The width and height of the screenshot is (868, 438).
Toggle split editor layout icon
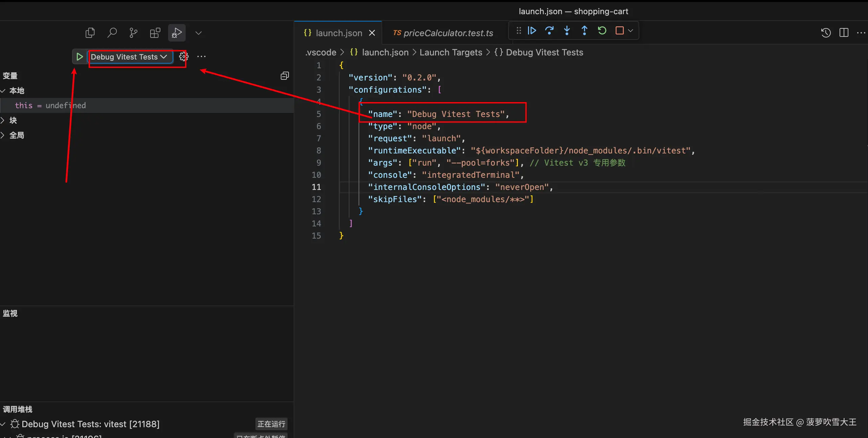[844, 32]
